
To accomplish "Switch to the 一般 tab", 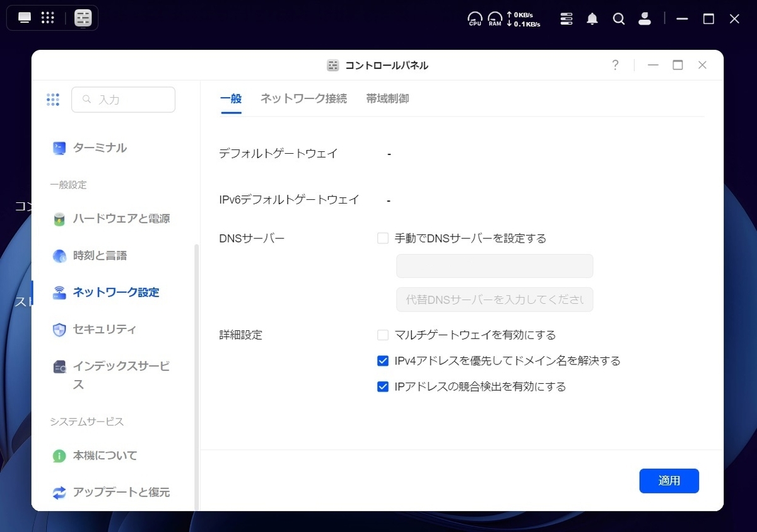I will coord(231,99).
